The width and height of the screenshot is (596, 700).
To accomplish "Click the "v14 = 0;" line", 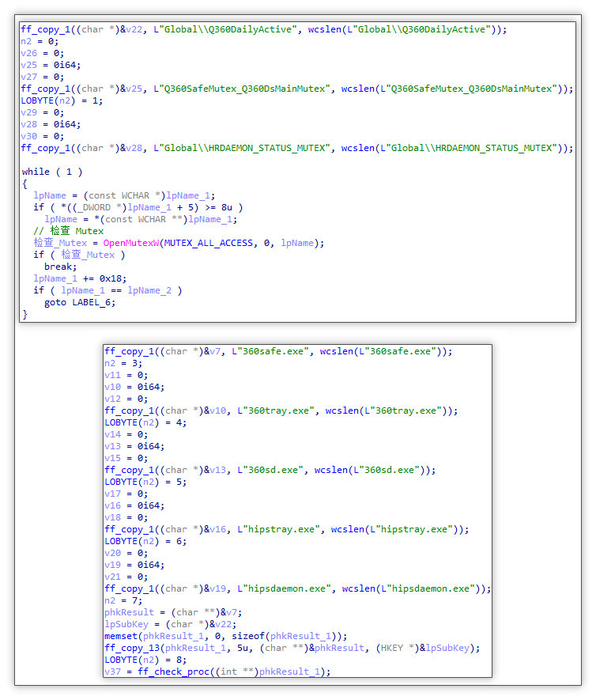I will (x=126, y=434).
